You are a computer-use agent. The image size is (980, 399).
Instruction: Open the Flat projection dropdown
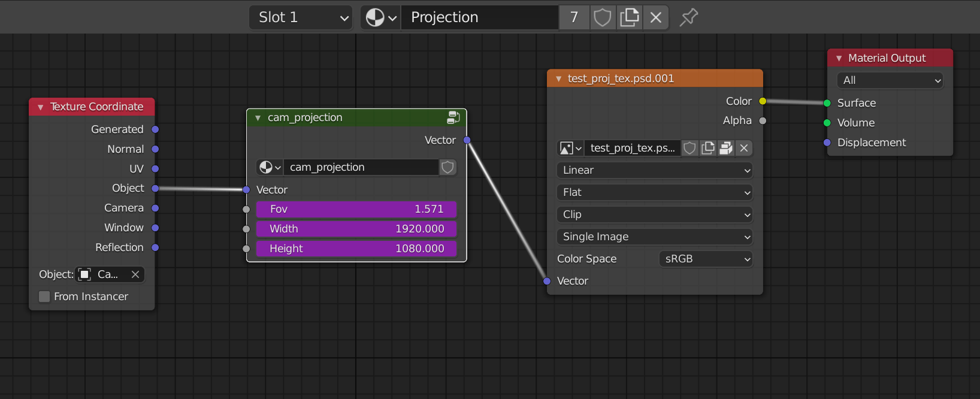coord(655,192)
